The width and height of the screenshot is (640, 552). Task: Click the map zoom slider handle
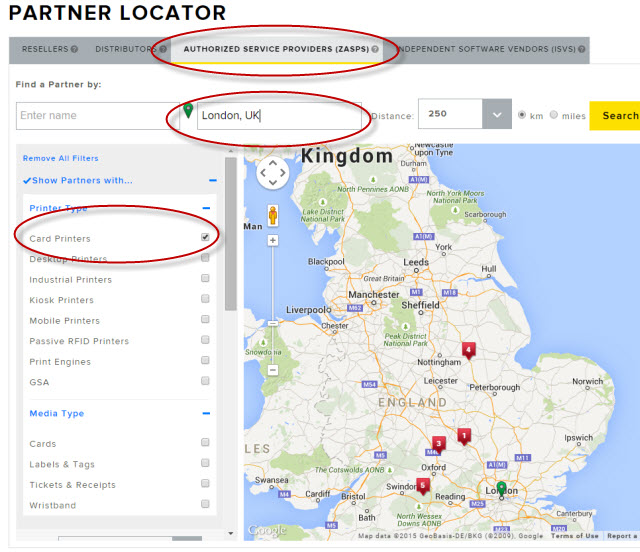tap(273, 323)
